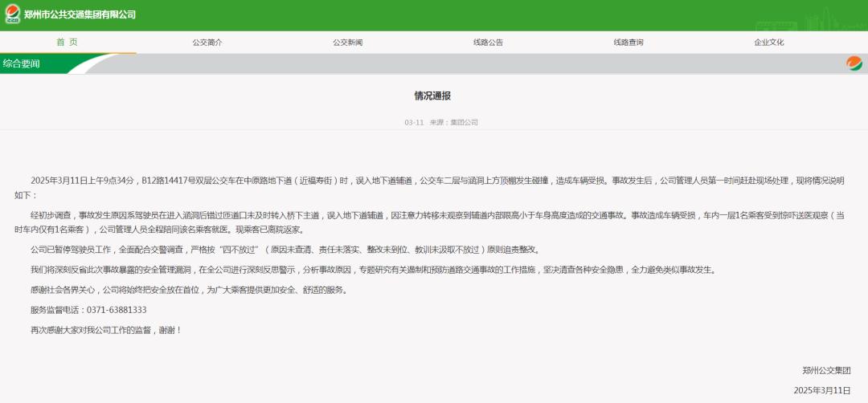Open 线路查询 route search page

click(x=628, y=43)
